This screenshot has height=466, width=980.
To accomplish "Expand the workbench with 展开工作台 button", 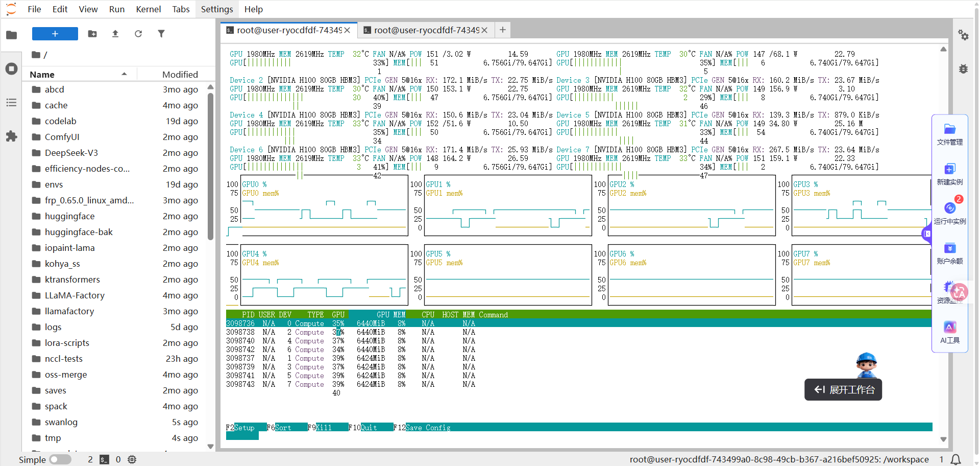I will pos(843,390).
